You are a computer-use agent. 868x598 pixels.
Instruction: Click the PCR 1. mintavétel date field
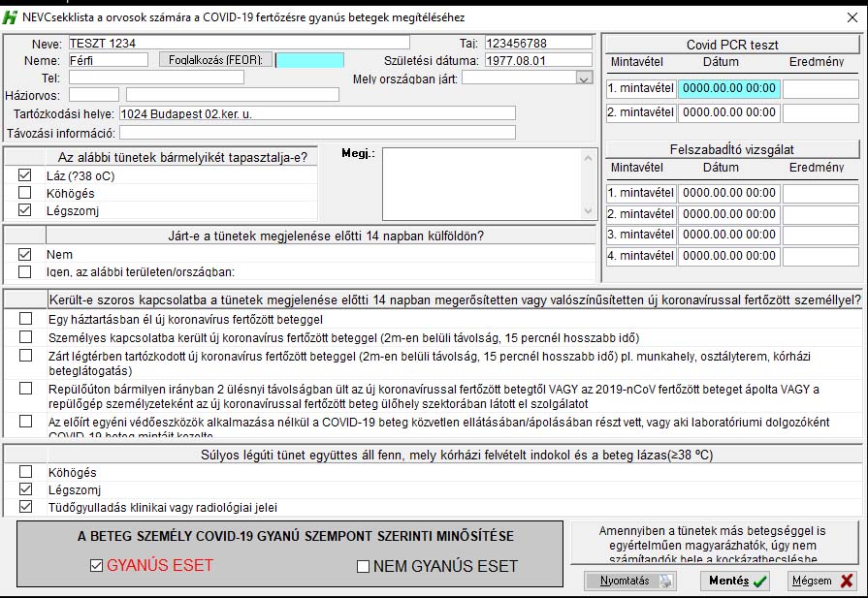729,88
